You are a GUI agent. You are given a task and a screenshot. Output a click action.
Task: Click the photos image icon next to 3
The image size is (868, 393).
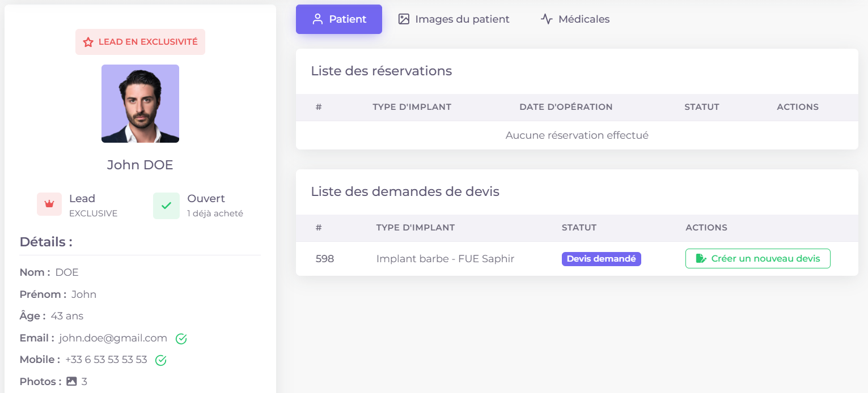click(71, 382)
